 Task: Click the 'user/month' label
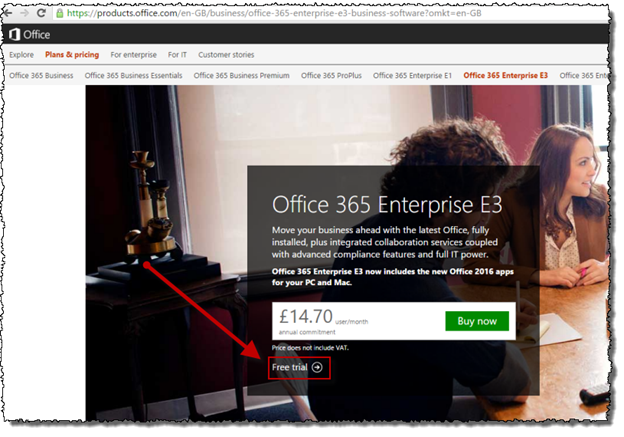point(351,322)
